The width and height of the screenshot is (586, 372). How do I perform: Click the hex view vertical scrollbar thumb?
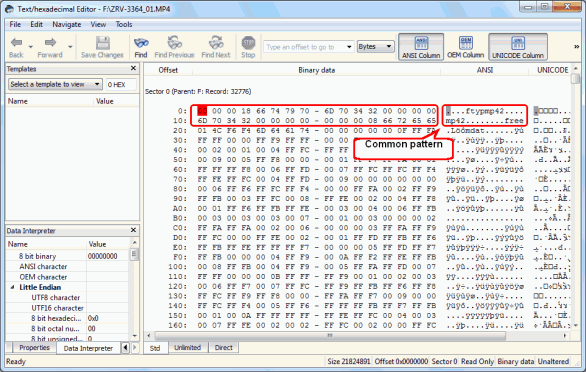coord(576,79)
